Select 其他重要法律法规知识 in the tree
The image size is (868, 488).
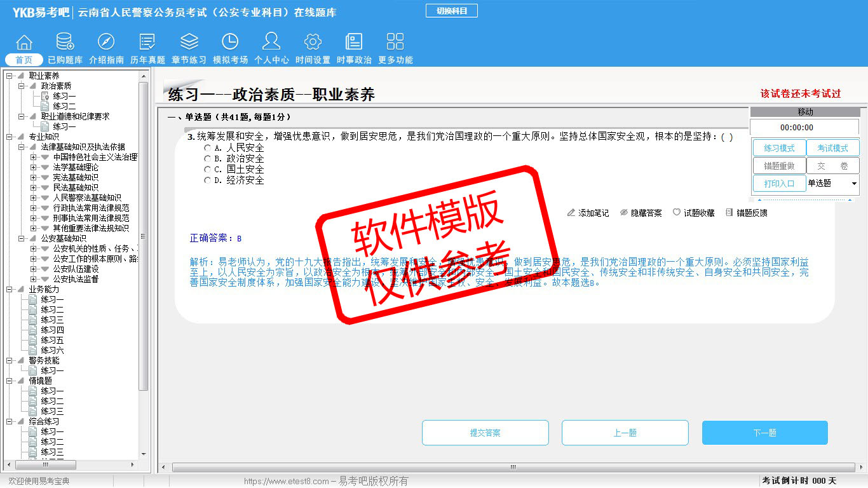click(91, 228)
